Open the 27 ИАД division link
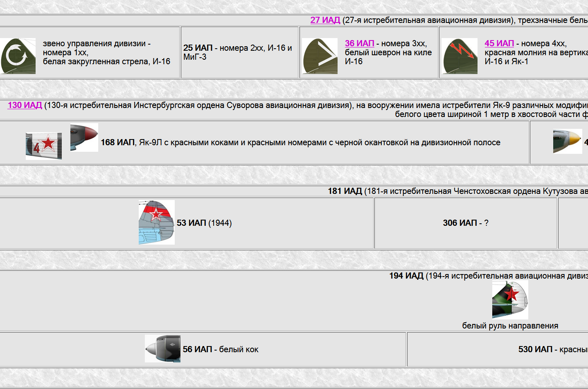This screenshot has width=588, height=389. coord(325,20)
